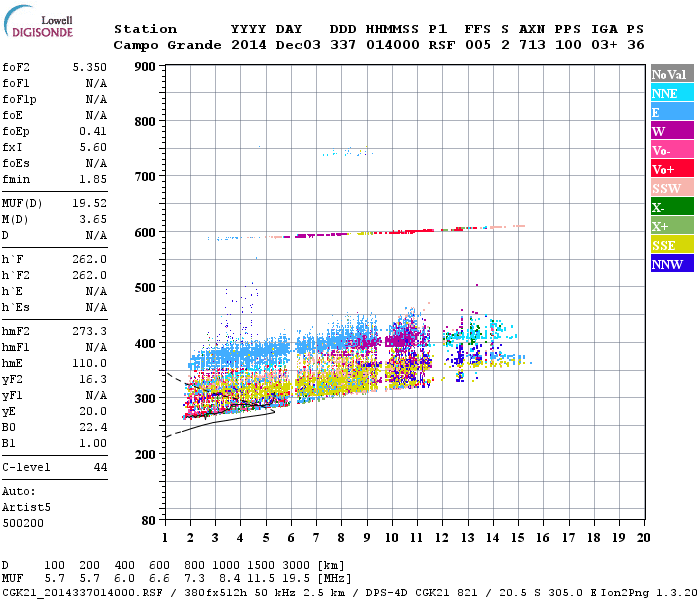700x600 pixels.
Task: Click the C-level value 44
Action: coord(100,467)
